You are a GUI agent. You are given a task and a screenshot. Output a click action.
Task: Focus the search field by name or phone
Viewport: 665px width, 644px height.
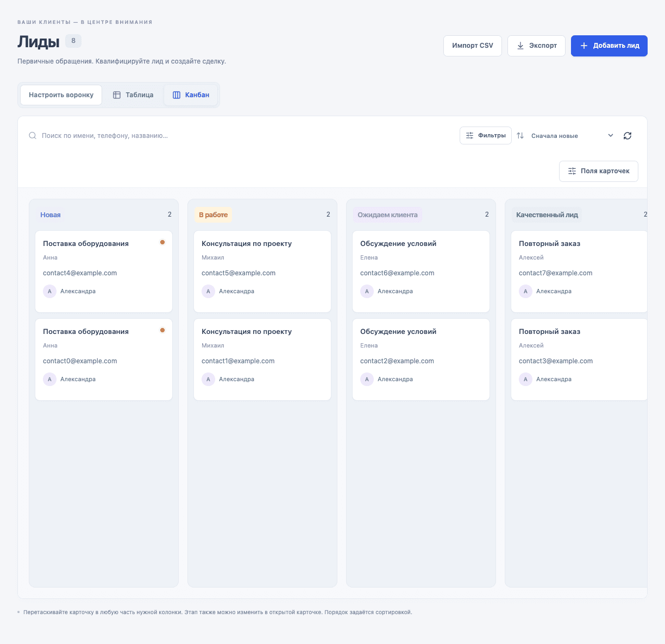239,136
